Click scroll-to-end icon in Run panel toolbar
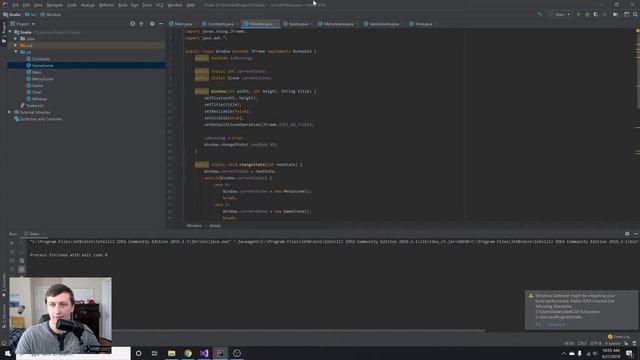The width and height of the screenshot is (640, 360). coord(22,269)
